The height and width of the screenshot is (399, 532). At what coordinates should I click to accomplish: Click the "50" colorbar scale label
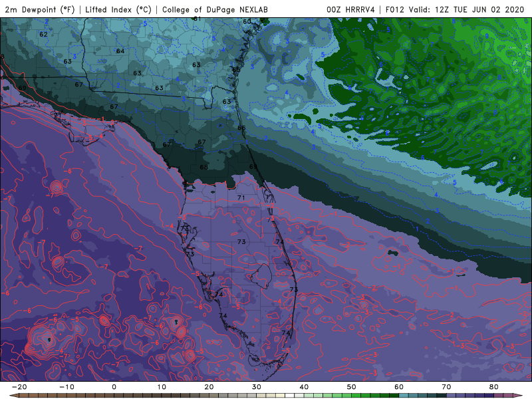(x=352, y=387)
